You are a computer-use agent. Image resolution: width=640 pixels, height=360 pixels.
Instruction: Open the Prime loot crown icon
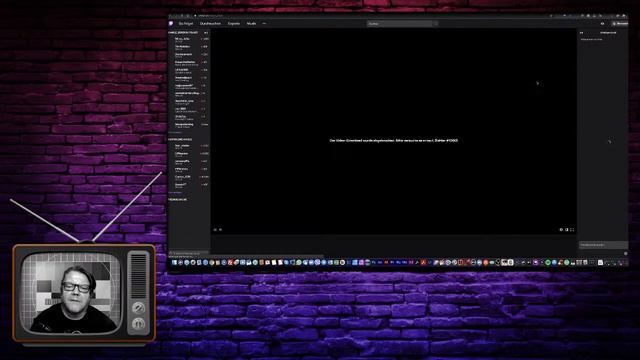point(602,24)
